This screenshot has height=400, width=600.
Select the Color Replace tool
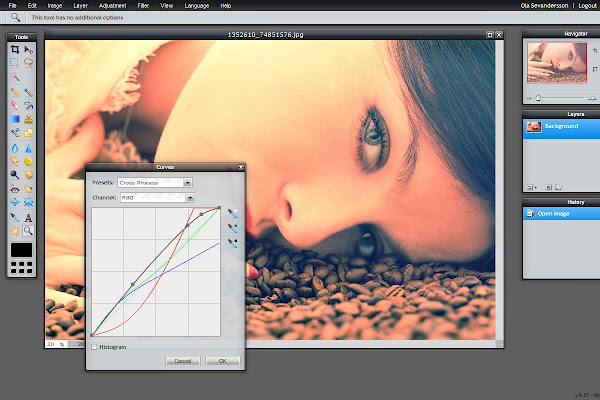click(x=15, y=133)
